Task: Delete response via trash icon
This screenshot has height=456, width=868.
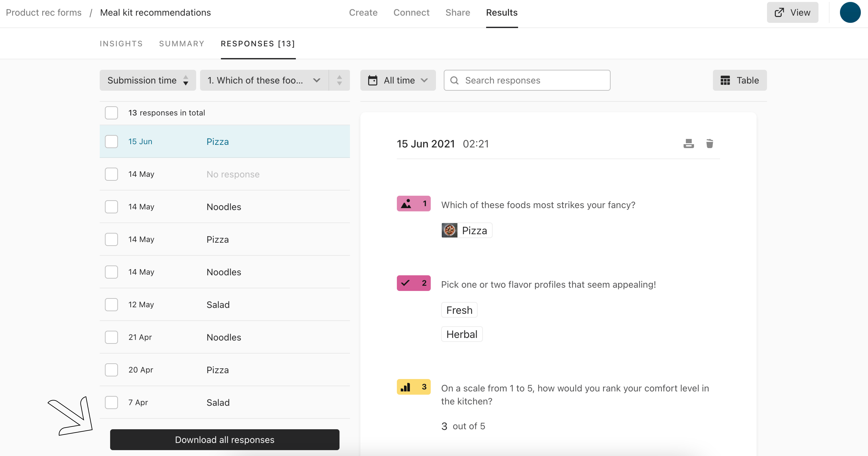Action: (710, 144)
